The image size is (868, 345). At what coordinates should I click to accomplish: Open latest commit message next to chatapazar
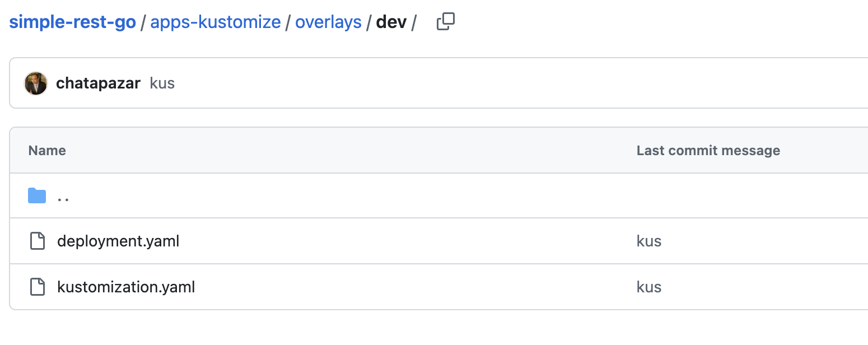(x=162, y=83)
